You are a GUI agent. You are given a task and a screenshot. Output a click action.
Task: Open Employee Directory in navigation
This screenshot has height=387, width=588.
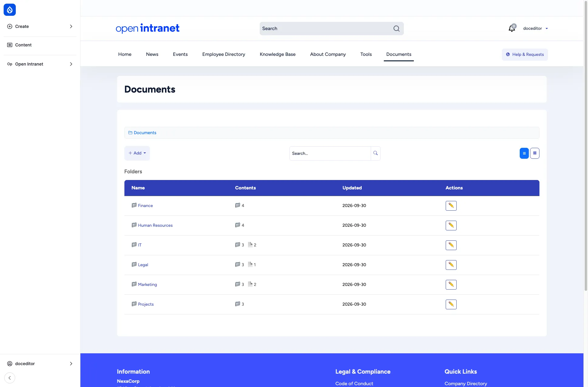(x=224, y=54)
